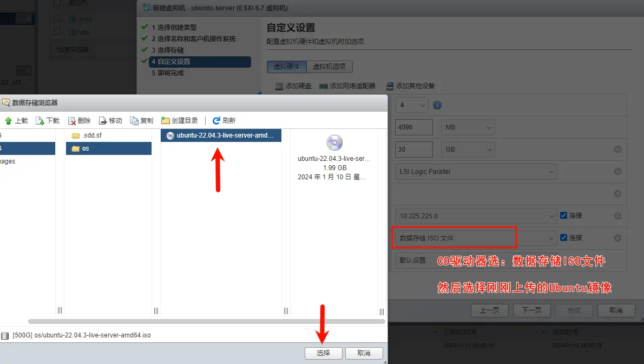This screenshot has width=644, height=364.
Task: Open the 数据存储 ISO 文件 dropdown
Action: click(x=476, y=238)
